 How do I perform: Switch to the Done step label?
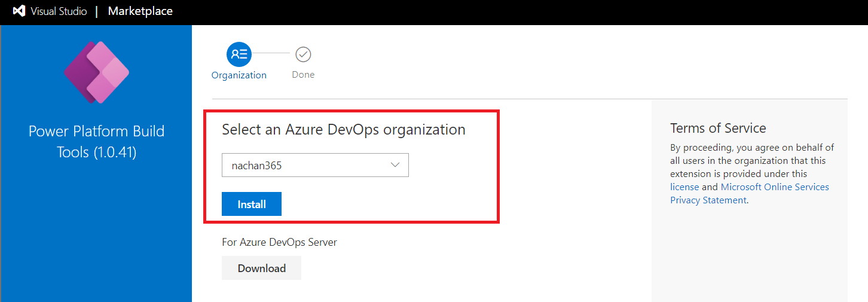303,75
